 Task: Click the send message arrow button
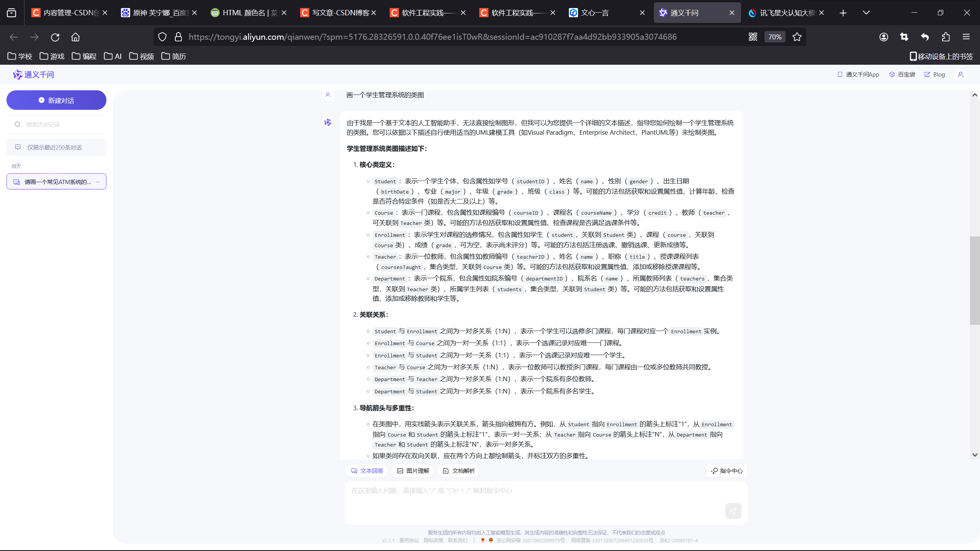click(733, 510)
